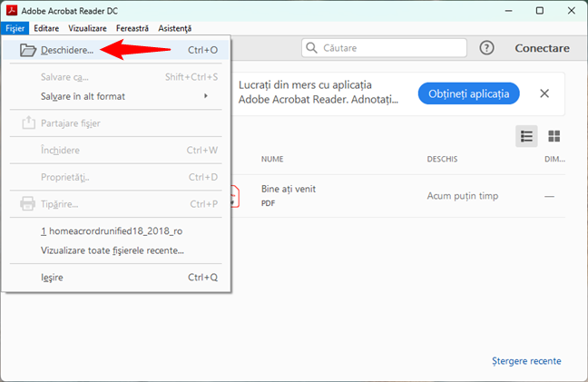
Task: Open the Asistență menu
Action: tap(175, 28)
